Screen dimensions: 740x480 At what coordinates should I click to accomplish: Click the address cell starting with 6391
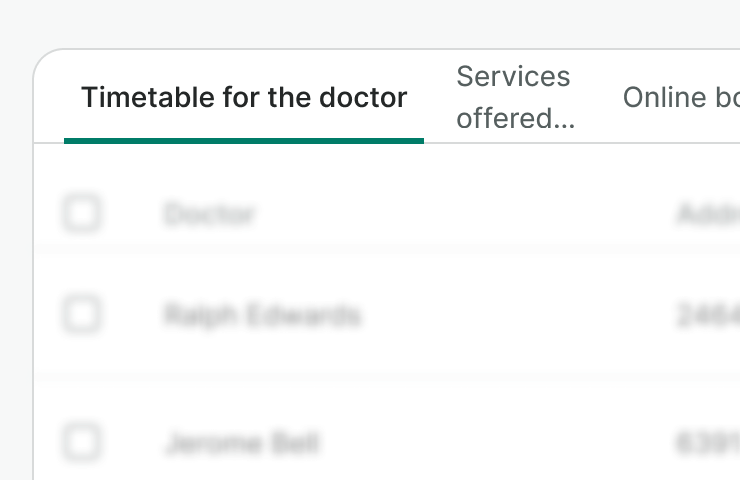tap(708, 442)
